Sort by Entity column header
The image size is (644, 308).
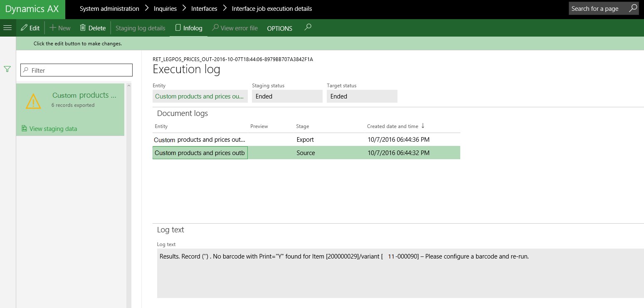(161, 126)
